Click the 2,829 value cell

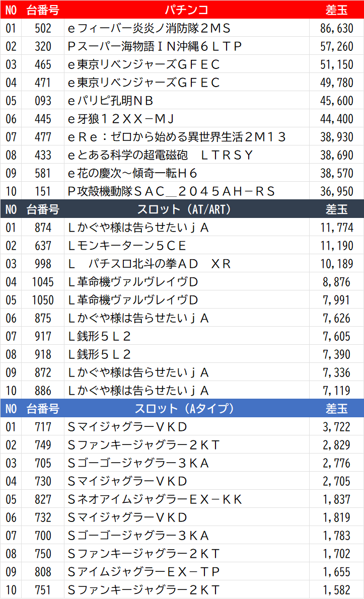336,445
